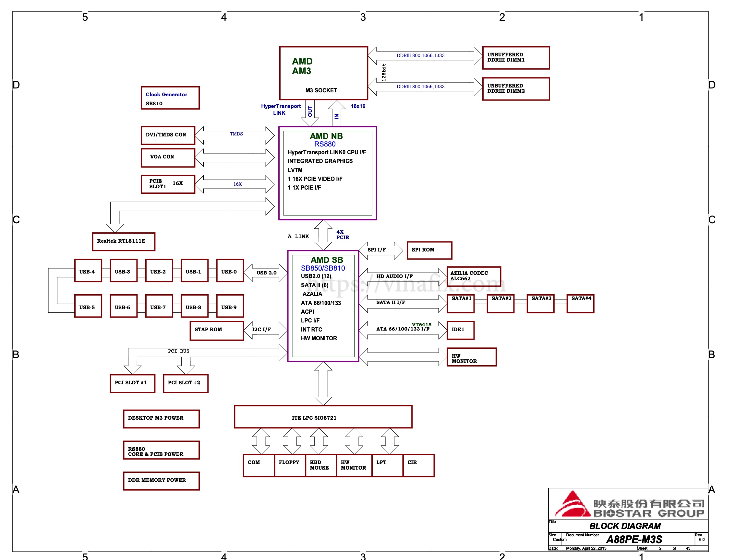Viewport: 735px width, 560px height.
Task: Click the KBD MOUSE box
Action: pyautogui.click(x=320, y=465)
